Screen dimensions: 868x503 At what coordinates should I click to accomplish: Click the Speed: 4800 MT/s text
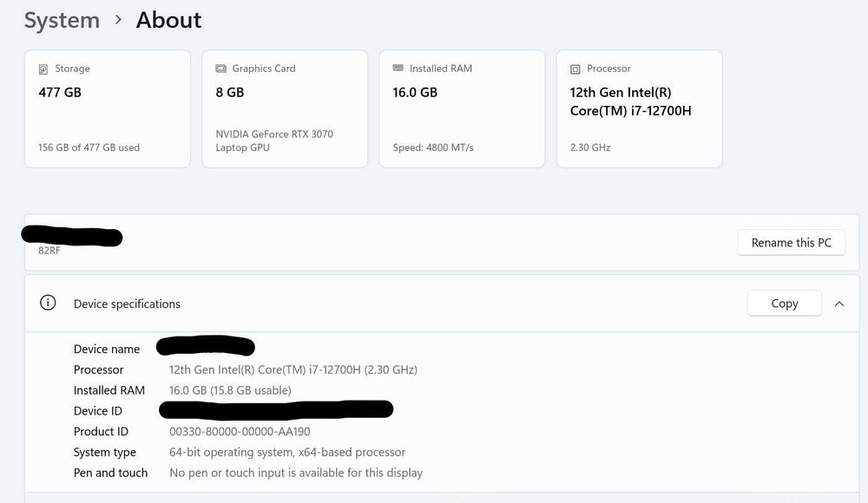pos(433,147)
